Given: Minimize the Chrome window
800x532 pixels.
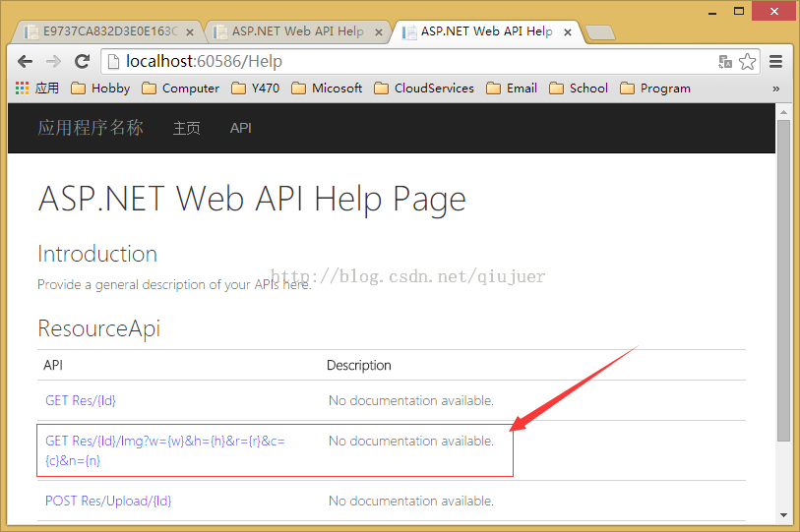Looking at the screenshot, I should tap(712, 12).
